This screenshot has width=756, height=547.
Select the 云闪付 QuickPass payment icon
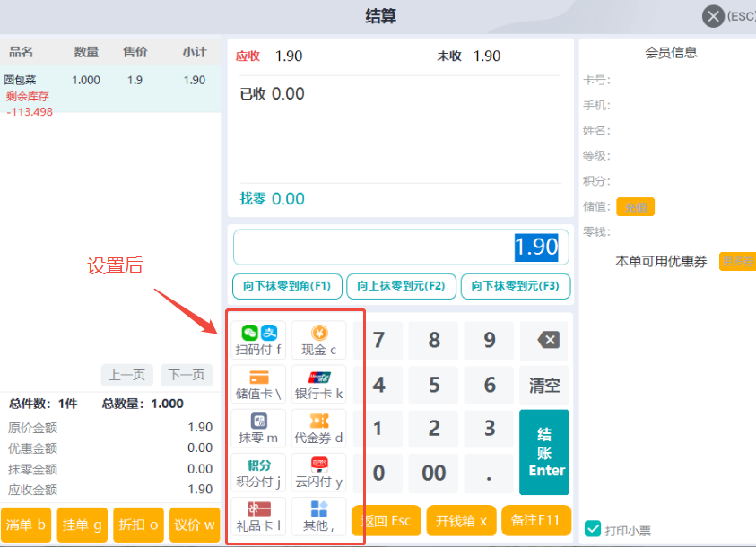click(x=318, y=472)
